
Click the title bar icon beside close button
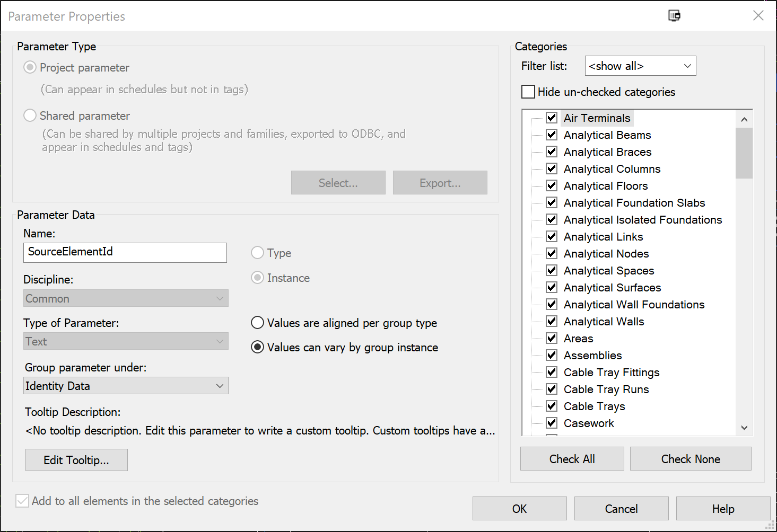(674, 16)
